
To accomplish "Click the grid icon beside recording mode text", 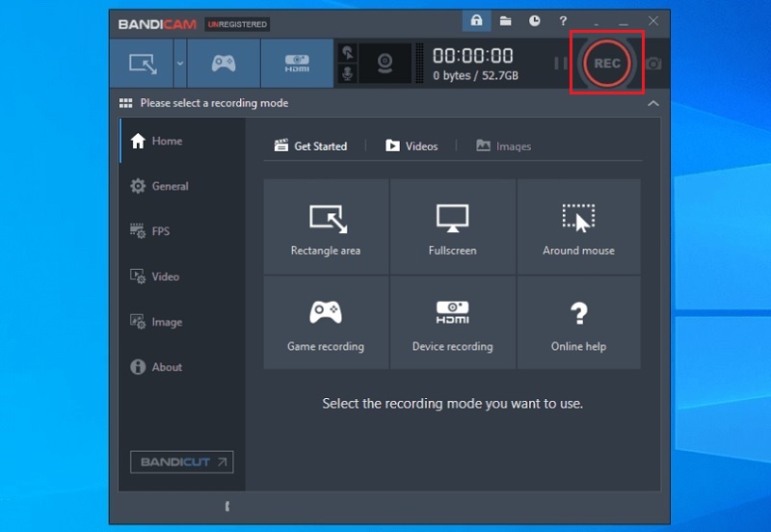I will point(126,103).
